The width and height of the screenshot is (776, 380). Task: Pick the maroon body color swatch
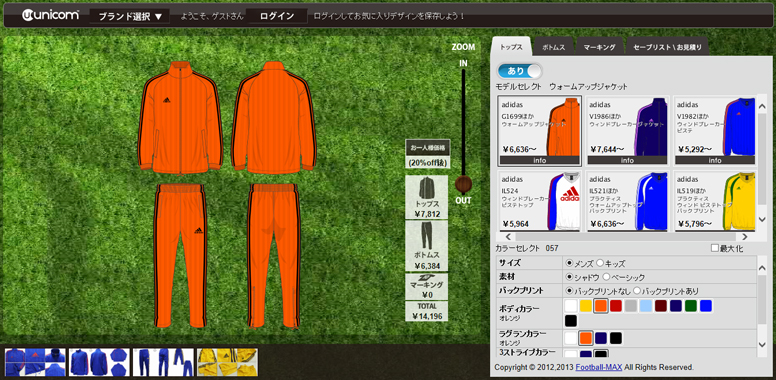point(661,306)
